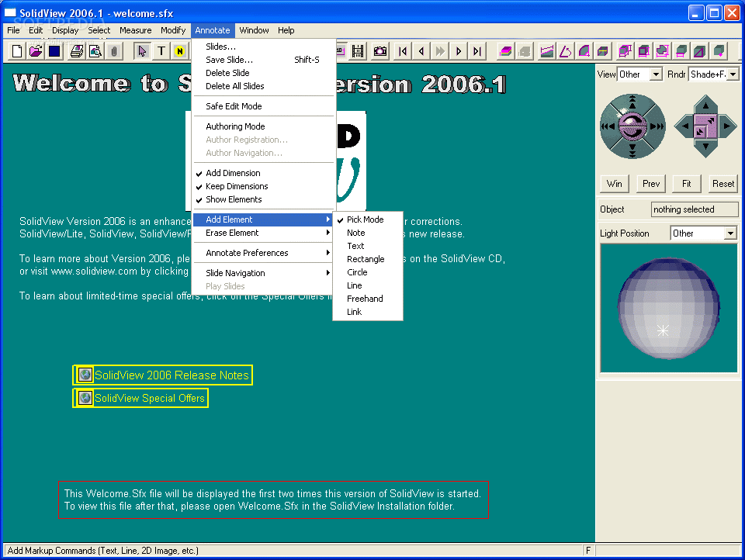Click the Reset view button
The height and width of the screenshot is (560, 745).
pos(723,184)
